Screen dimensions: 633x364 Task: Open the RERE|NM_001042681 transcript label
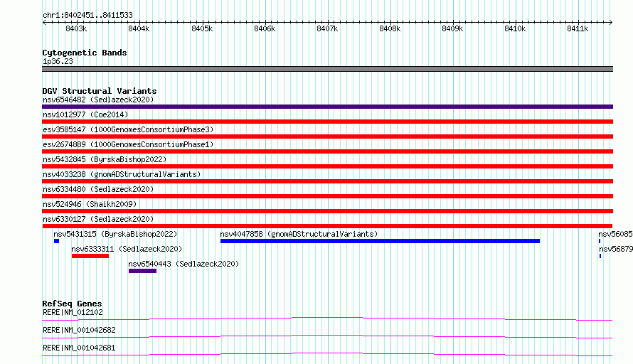click(79, 348)
